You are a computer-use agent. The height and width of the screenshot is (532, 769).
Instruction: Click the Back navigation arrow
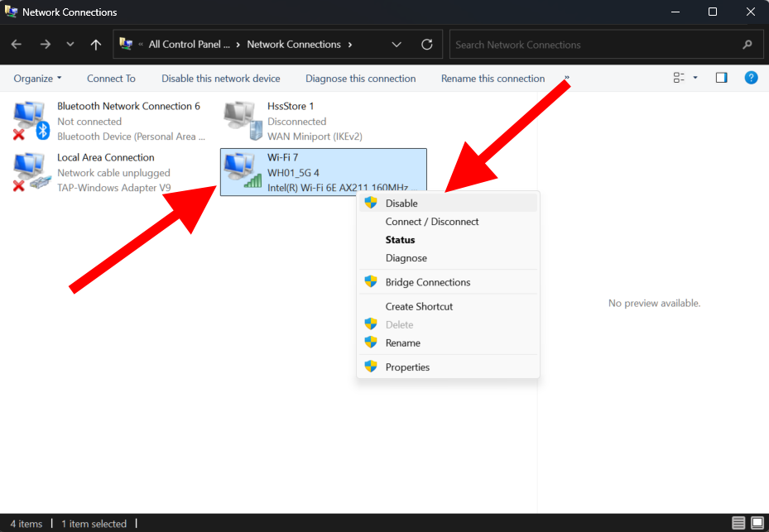[17, 45]
